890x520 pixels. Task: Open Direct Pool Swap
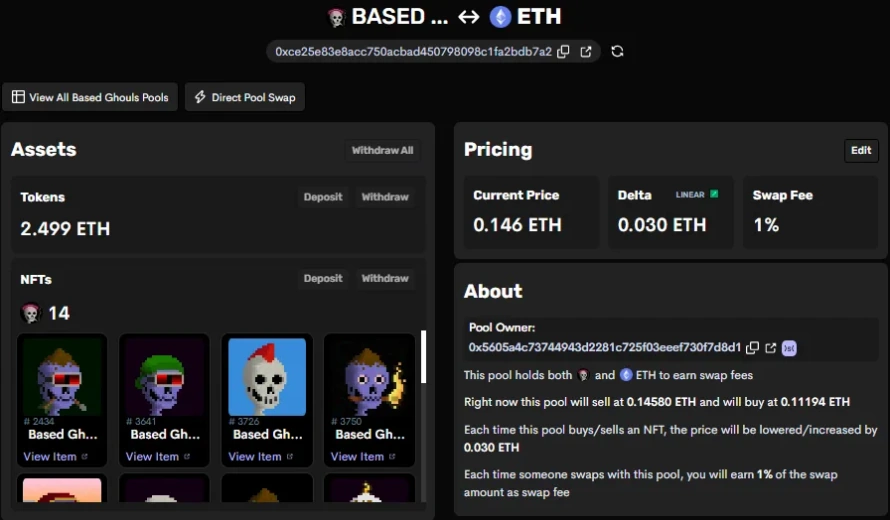coord(245,97)
